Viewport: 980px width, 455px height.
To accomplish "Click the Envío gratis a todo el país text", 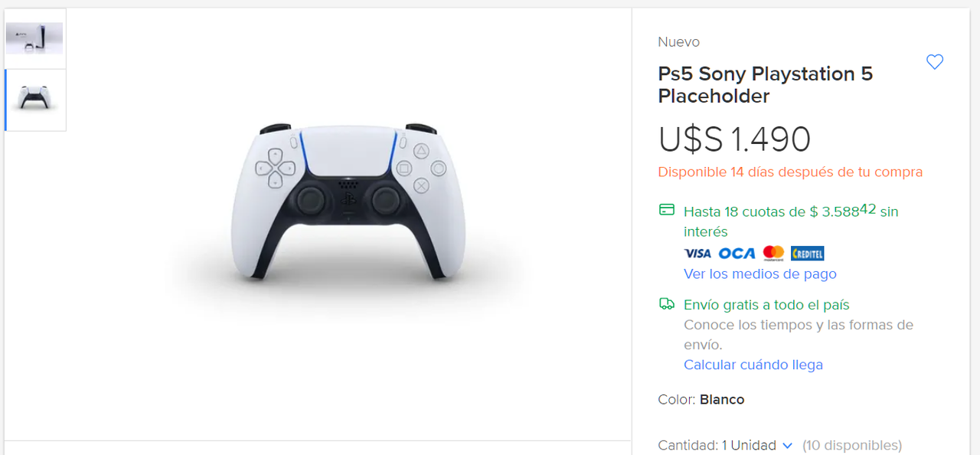I will 766,305.
